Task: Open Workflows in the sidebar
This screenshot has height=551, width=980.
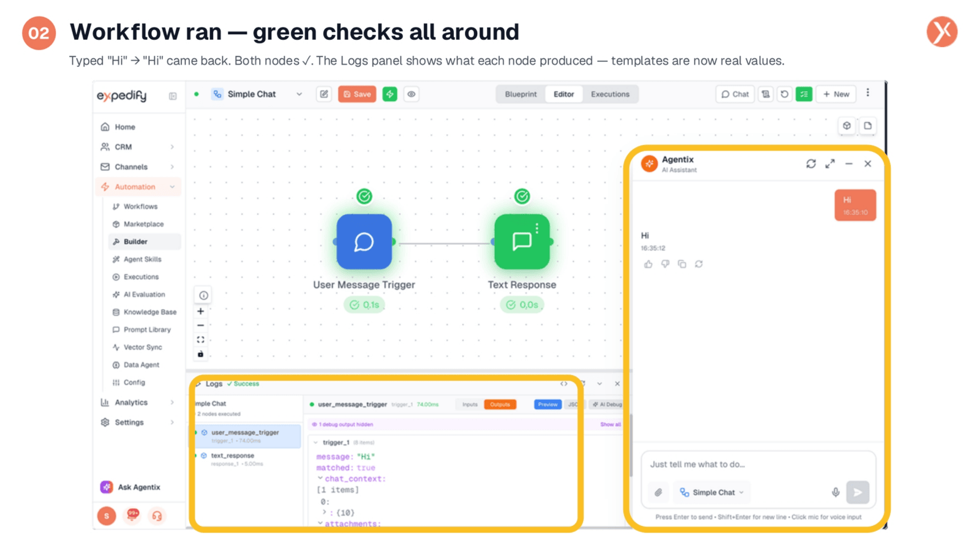Action: click(x=140, y=206)
